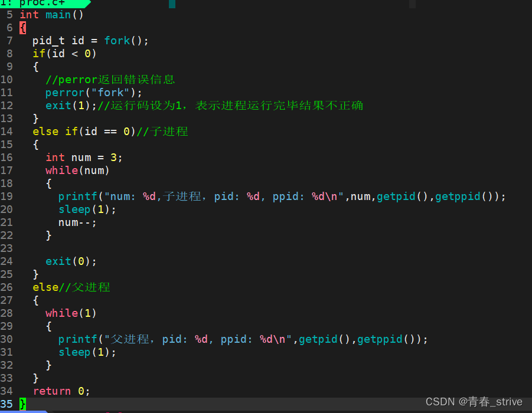Image resolution: width=532 pixels, height=413 pixels.
Task: Click 'return 0;' on line 34
Action: (x=61, y=391)
